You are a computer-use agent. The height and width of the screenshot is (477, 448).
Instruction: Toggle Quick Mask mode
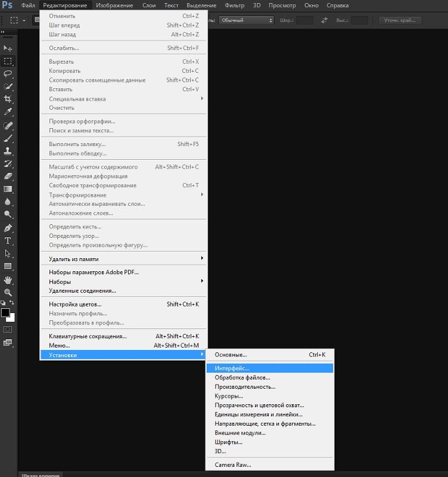8,330
